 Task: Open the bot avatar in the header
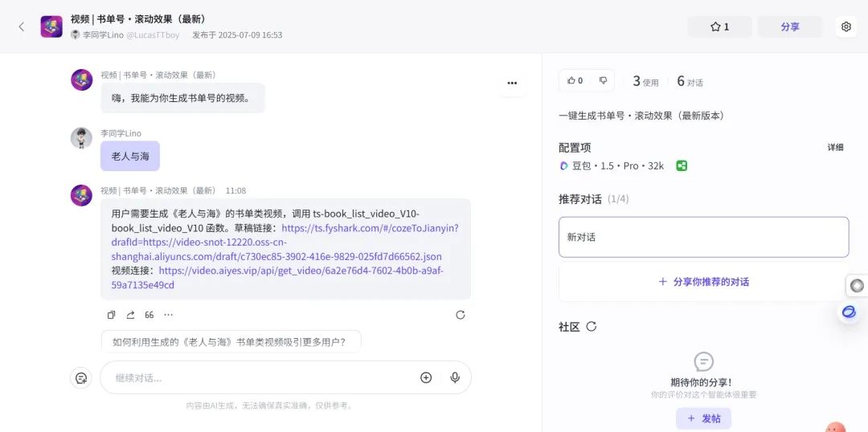coord(51,26)
